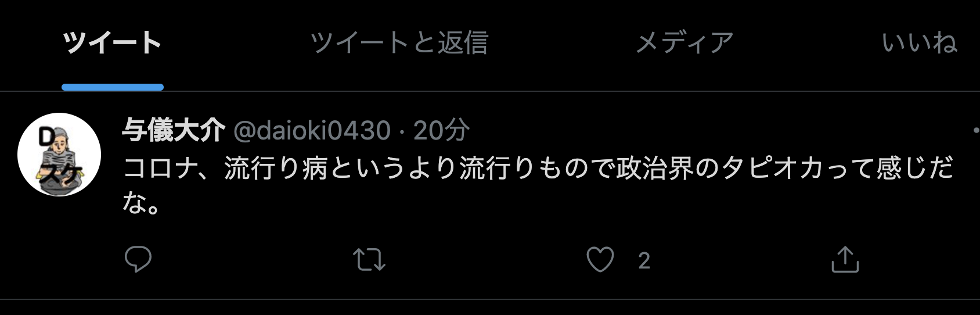Viewport: 980px width, 315px height.
Task: Click the word タピオカ in the tweet body
Action: pyautogui.click(x=772, y=169)
